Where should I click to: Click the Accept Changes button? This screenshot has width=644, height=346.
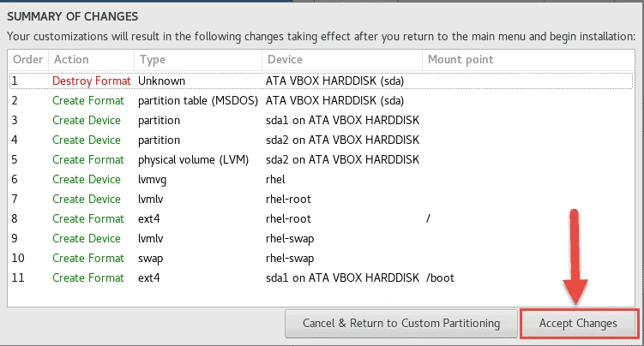(579, 324)
